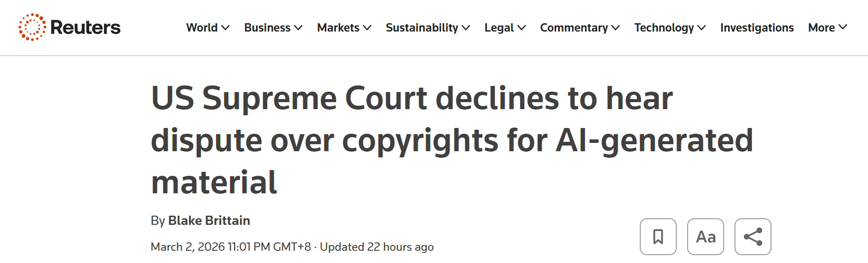Viewport: 868px width, 263px height.
Task: Open the Legal section menu
Action: (499, 28)
